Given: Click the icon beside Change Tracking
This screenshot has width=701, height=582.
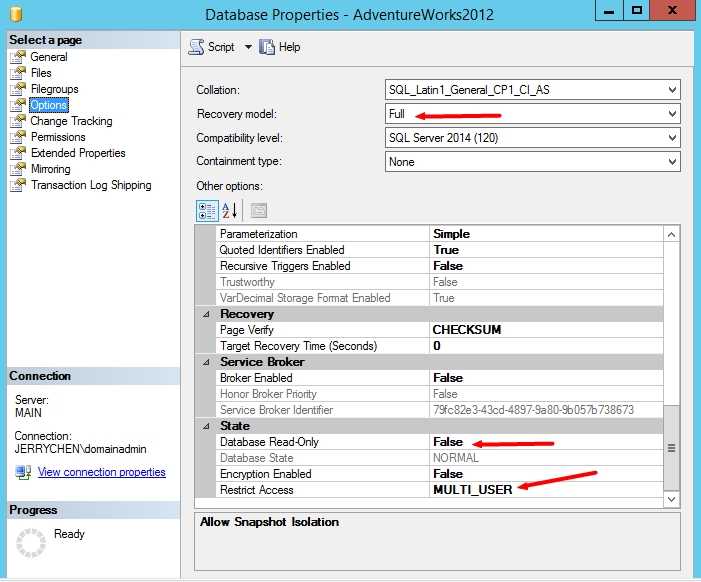Looking at the screenshot, I should pyautogui.click(x=18, y=121).
